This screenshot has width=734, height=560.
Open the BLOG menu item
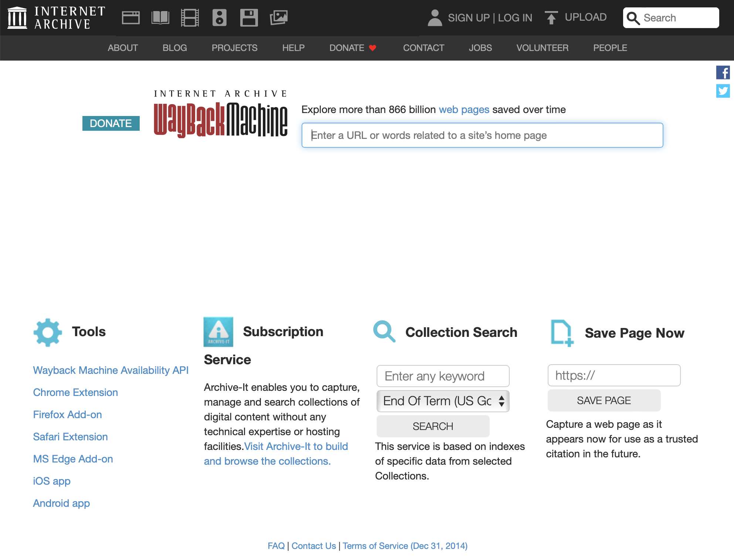coord(174,48)
